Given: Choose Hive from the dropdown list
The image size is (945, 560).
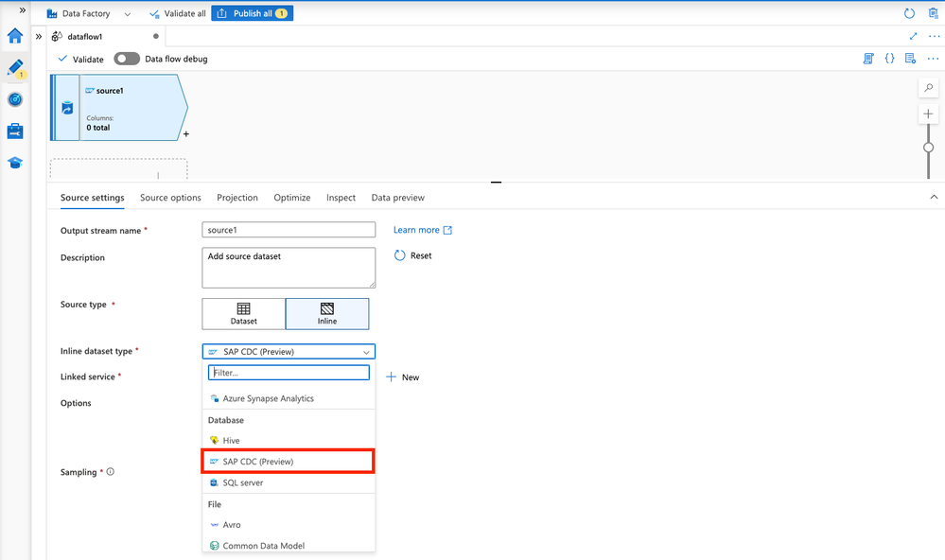Looking at the screenshot, I should (x=289, y=441).
